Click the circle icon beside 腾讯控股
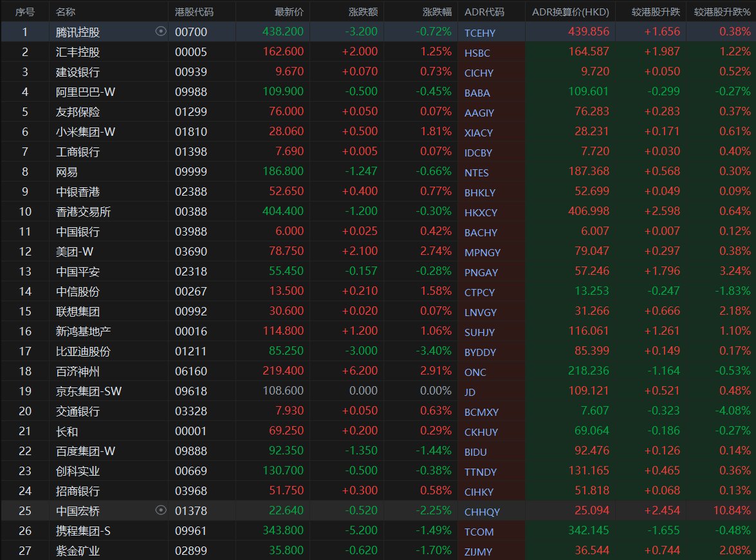This screenshot has height=560, width=756. pyautogui.click(x=161, y=32)
